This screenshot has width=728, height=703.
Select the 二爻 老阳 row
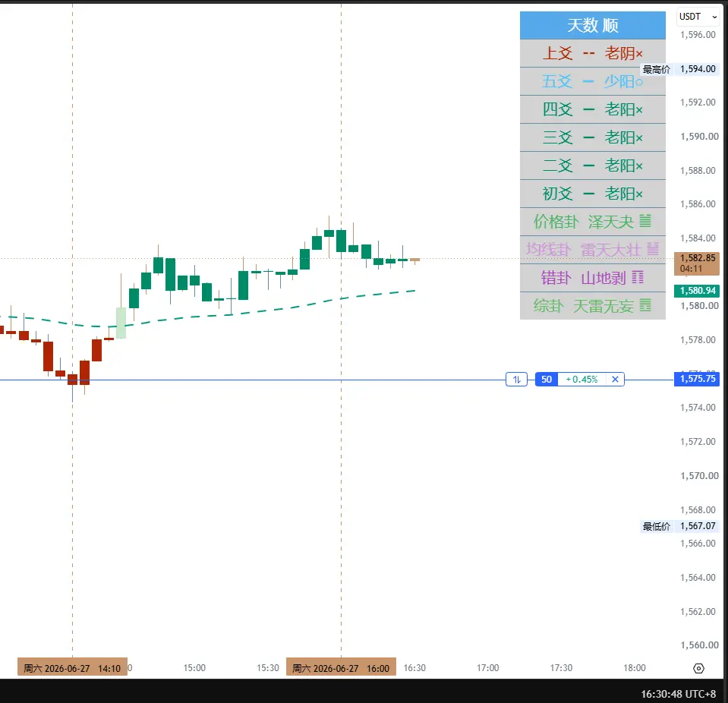[592, 166]
